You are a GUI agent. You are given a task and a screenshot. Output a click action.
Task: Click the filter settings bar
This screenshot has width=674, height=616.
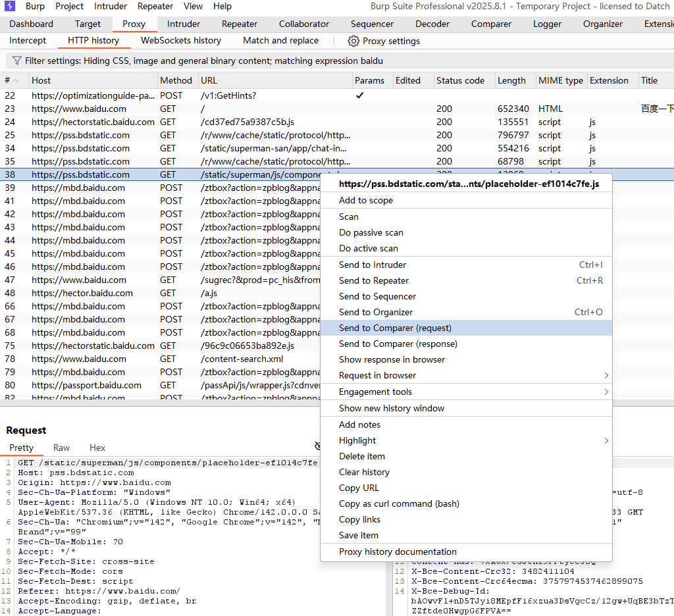pyautogui.click(x=340, y=61)
